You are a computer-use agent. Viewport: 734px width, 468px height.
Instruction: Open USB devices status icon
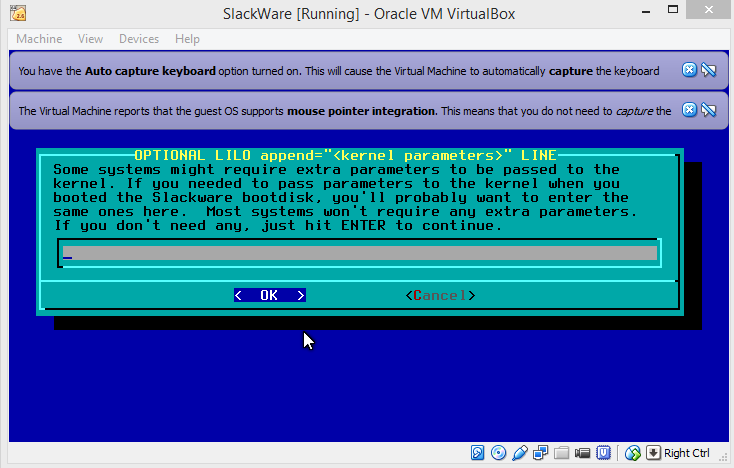coord(520,453)
